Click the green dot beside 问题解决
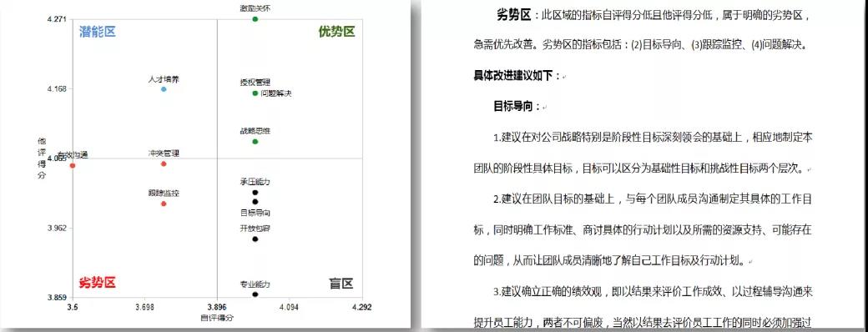The width and height of the screenshot is (868, 332). [255, 93]
